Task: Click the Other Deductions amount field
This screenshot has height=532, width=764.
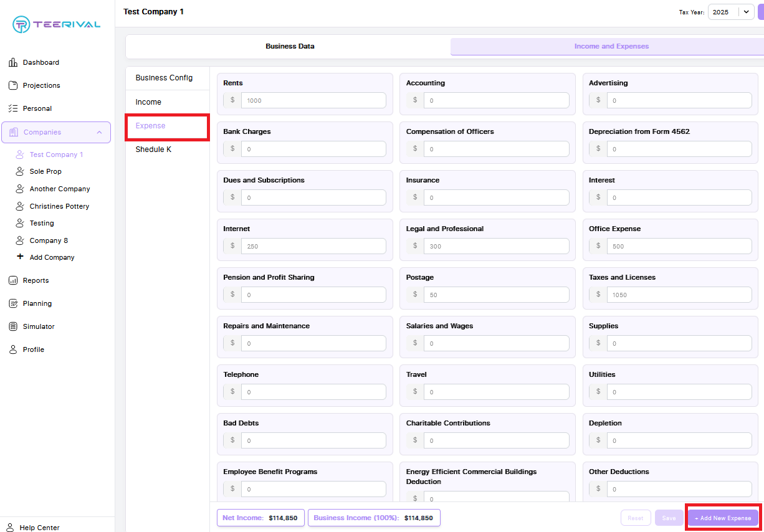Action: click(x=679, y=489)
